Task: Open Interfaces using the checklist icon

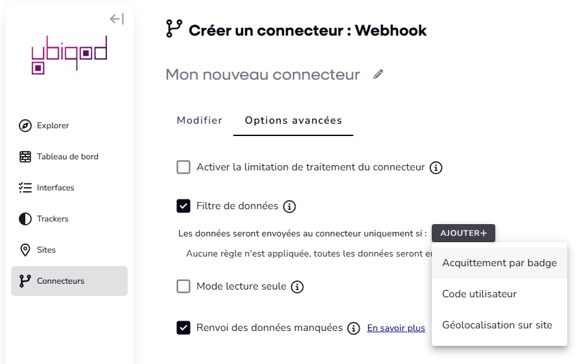Action: click(x=25, y=188)
